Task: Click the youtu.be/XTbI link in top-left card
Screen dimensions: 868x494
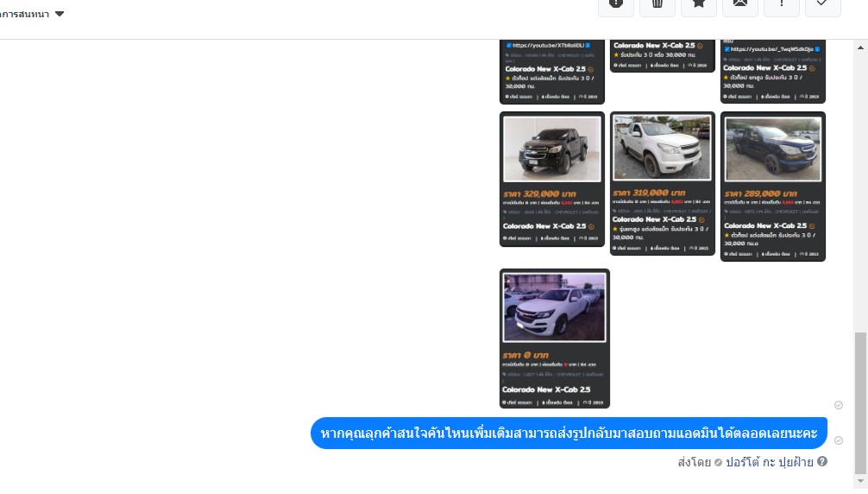Action: tap(548, 46)
